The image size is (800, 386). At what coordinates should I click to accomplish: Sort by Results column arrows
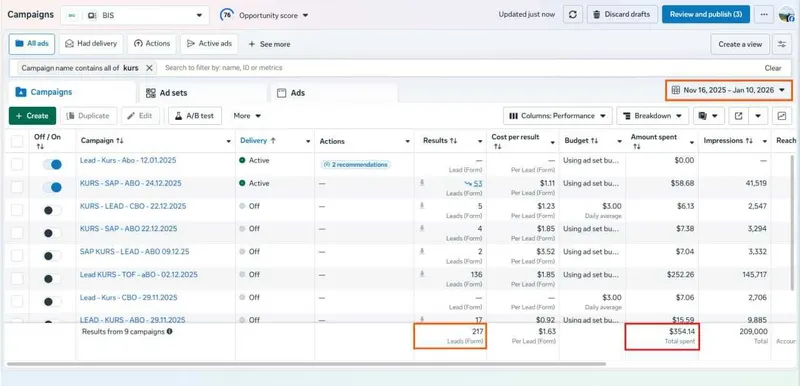[x=454, y=141]
